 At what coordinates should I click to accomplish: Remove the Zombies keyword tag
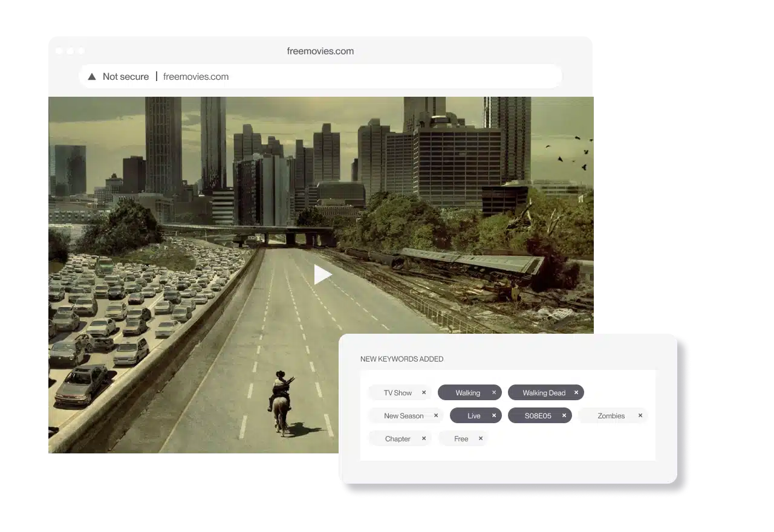[640, 415]
